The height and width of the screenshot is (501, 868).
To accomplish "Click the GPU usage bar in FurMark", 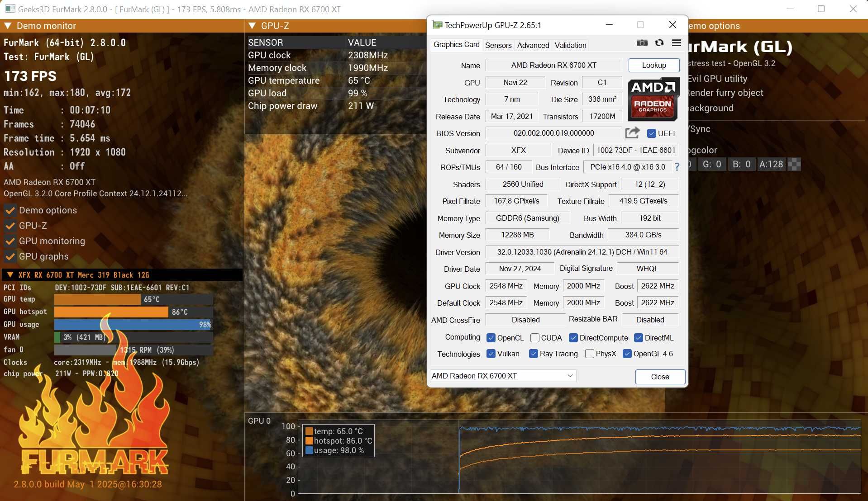I will point(134,325).
